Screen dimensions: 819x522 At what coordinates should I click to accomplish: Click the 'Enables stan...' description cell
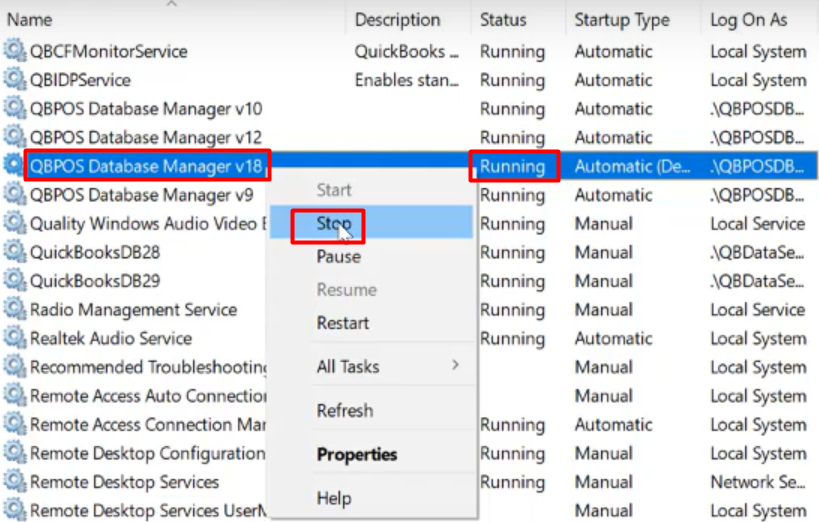click(406, 80)
